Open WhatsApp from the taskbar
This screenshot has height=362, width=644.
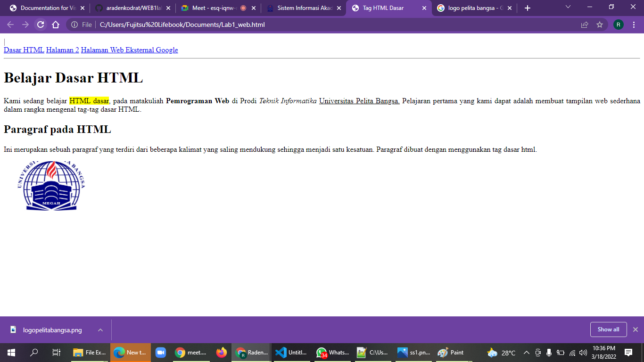(333, 353)
